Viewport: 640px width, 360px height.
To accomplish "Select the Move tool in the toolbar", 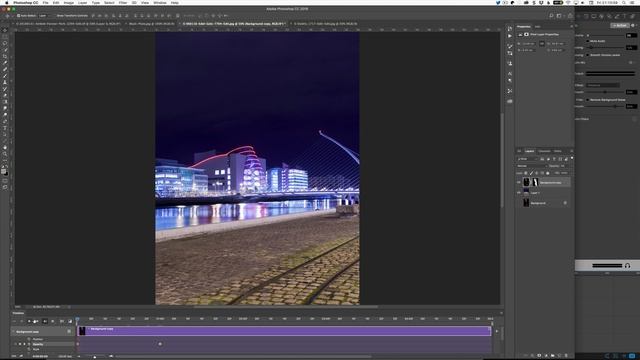I will click(x=5, y=30).
